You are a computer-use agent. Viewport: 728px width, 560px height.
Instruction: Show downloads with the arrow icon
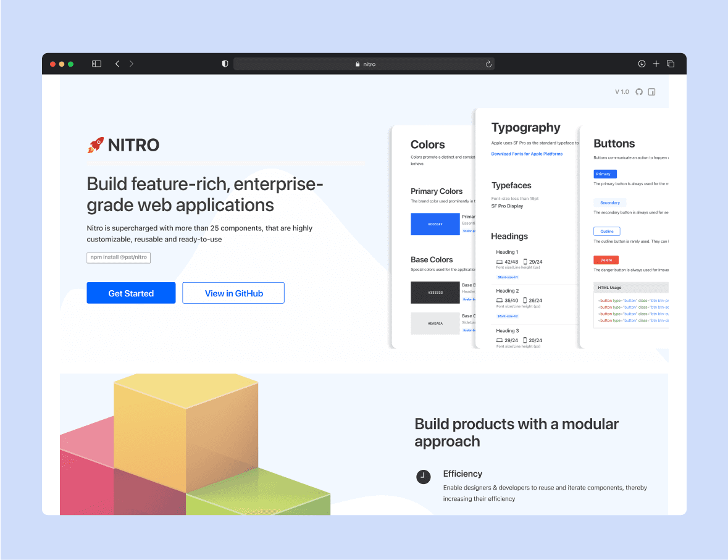642,64
